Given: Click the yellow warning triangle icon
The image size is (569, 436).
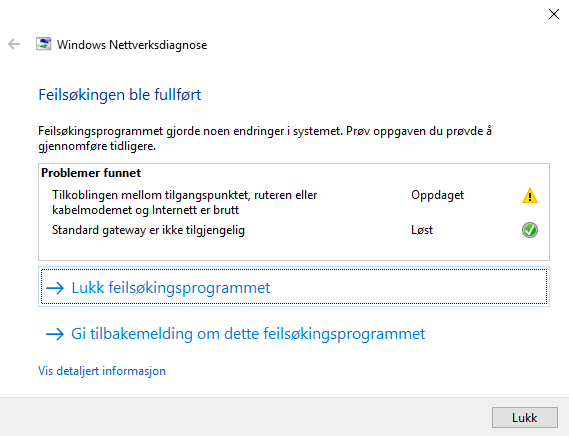Looking at the screenshot, I should coord(530,195).
